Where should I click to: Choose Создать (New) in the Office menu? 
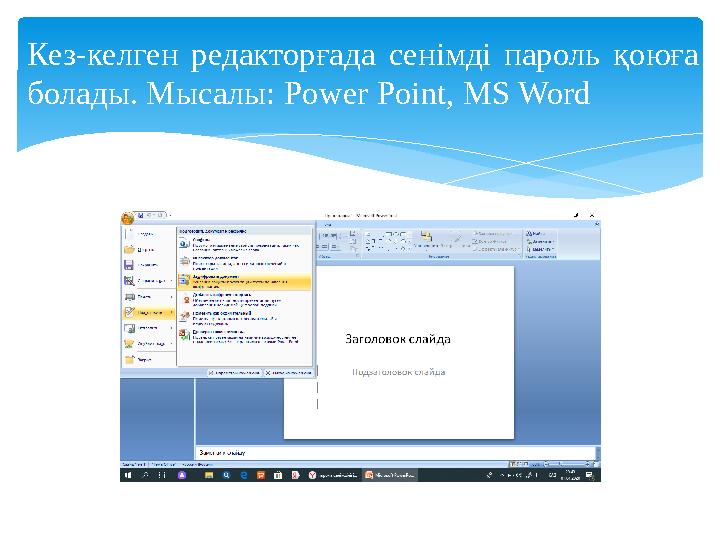[149, 234]
